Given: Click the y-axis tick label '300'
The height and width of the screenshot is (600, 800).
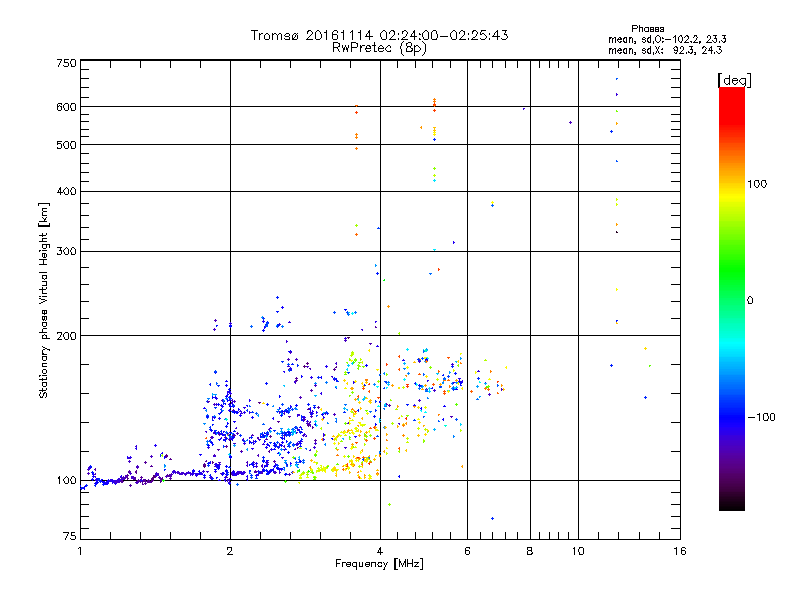Looking at the screenshot, I should coord(66,252).
